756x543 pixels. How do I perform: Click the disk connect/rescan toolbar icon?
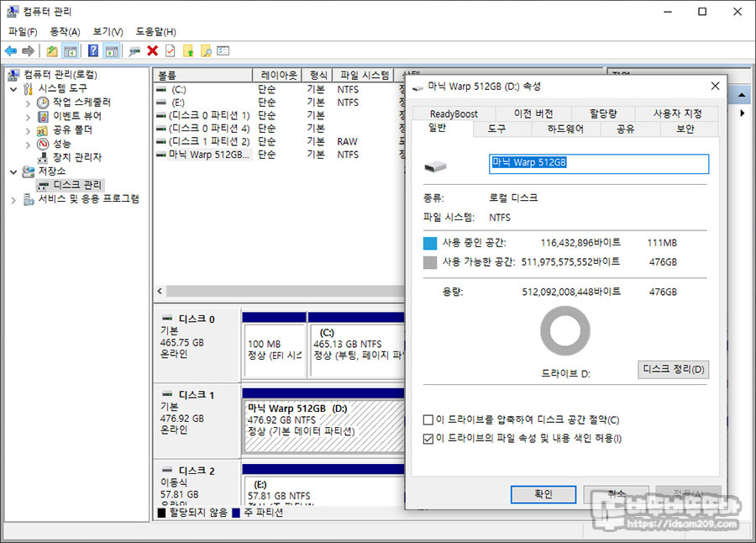(x=134, y=50)
